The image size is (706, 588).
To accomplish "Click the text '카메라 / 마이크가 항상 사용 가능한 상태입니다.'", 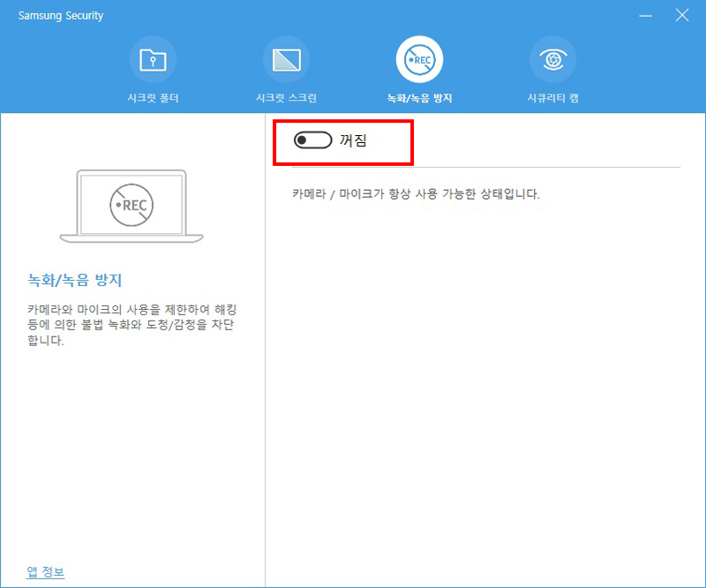I will pos(416,194).
